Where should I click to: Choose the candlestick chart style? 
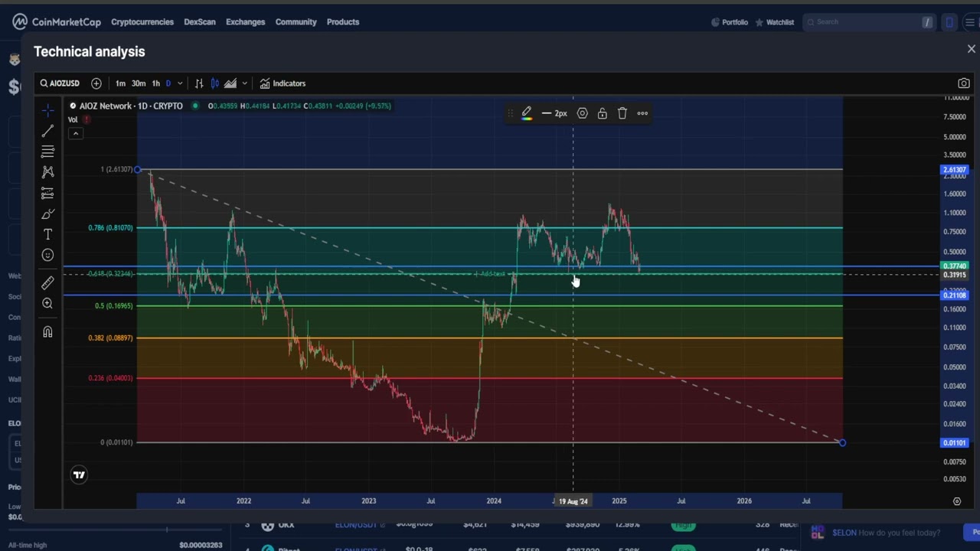tap(215, 83)
